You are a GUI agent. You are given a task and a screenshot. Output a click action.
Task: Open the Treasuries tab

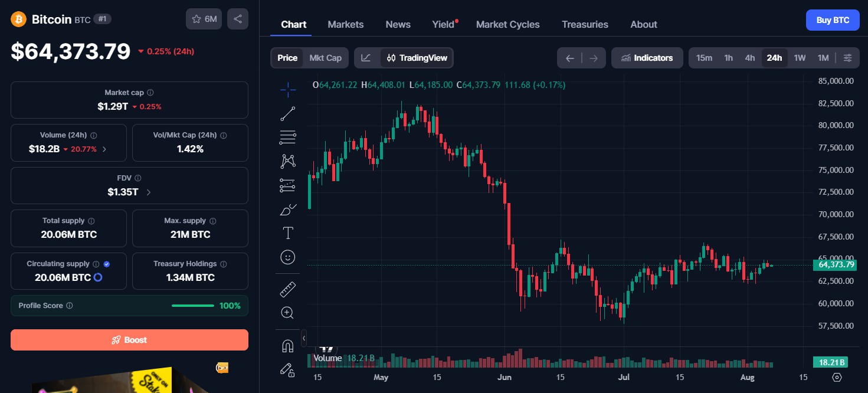click(585, 24)
